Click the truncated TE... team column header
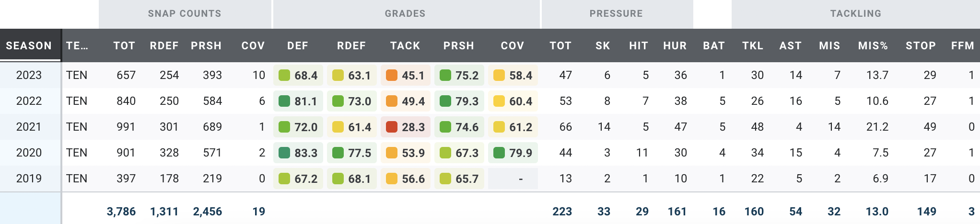Viewport: 980px width, 224px height. click(x=77, y=46)
